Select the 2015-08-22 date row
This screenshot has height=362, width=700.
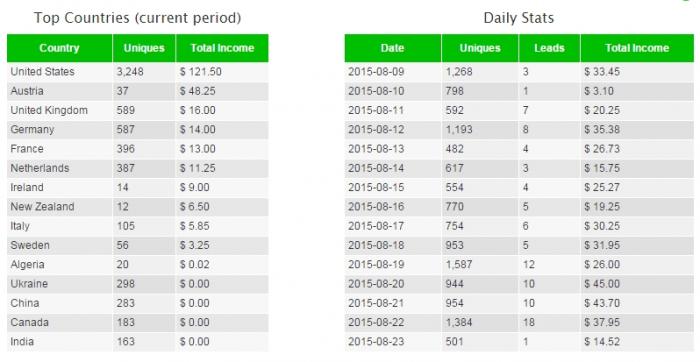pos(519,322)
